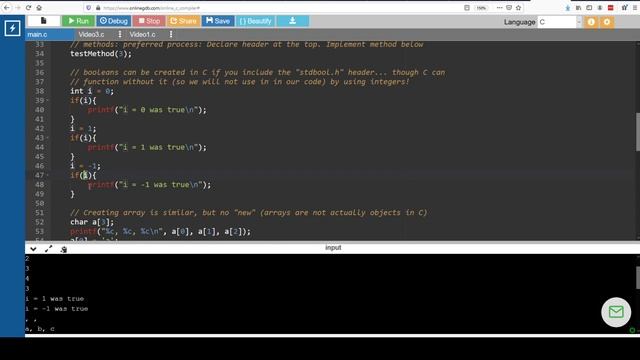
Task: Click console output "a, b, c"
Action: [x=40, y=329]
